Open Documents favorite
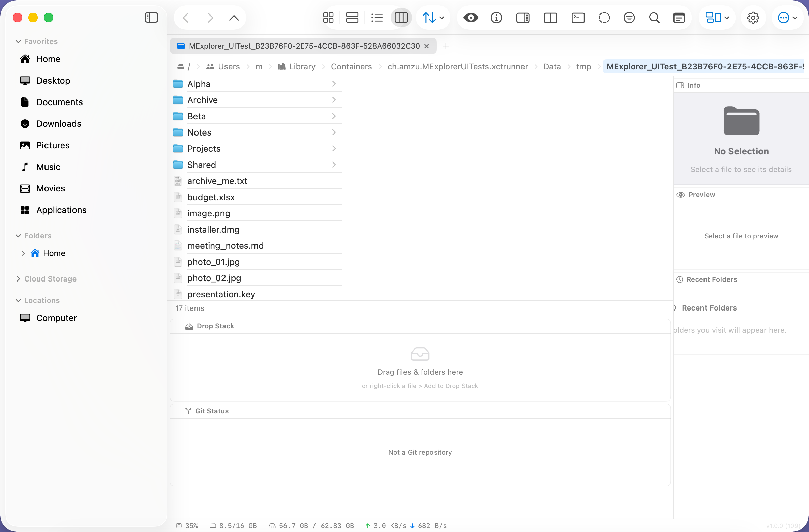The width and height of the screenshot is (809, 532). pos(59,102)
